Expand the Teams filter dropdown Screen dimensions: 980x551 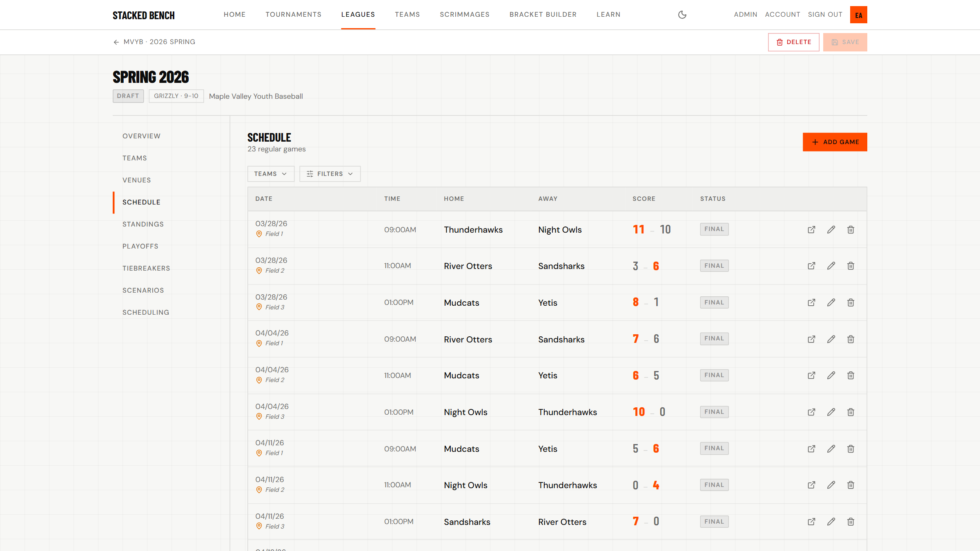click(x=271, y=174)
